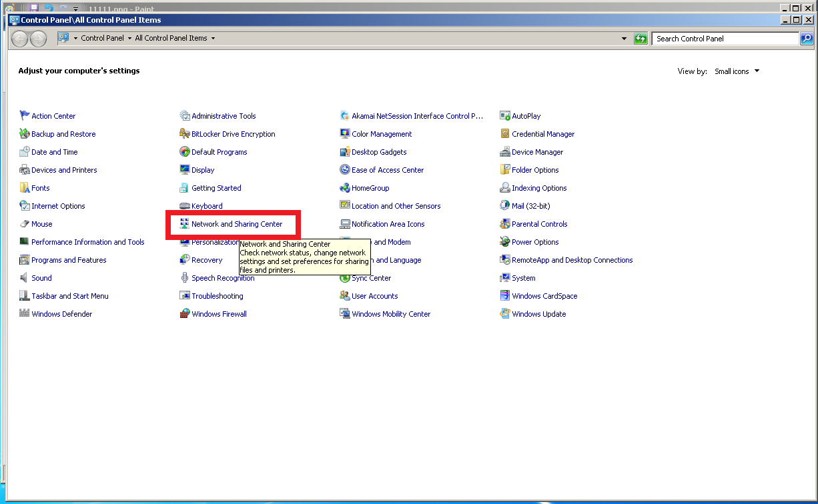This screenshot has height=504, width=818.
Task: Click the Performance Information and Tools icon
Action: (x=25, y=242)
